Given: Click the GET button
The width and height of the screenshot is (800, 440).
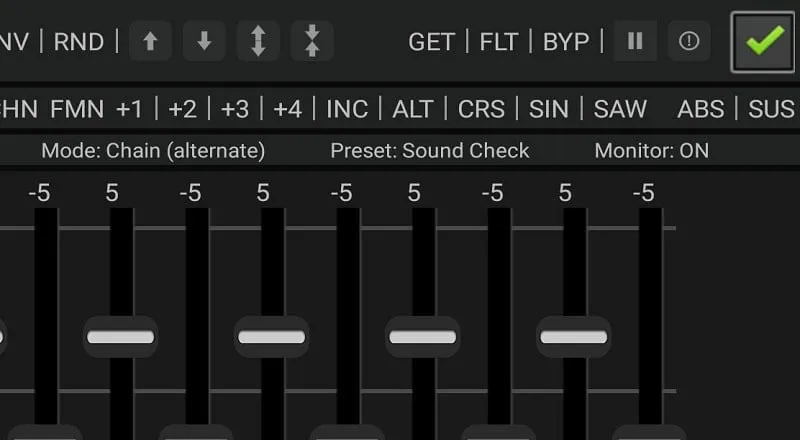Looking at the screenshot, I should 431,41.
